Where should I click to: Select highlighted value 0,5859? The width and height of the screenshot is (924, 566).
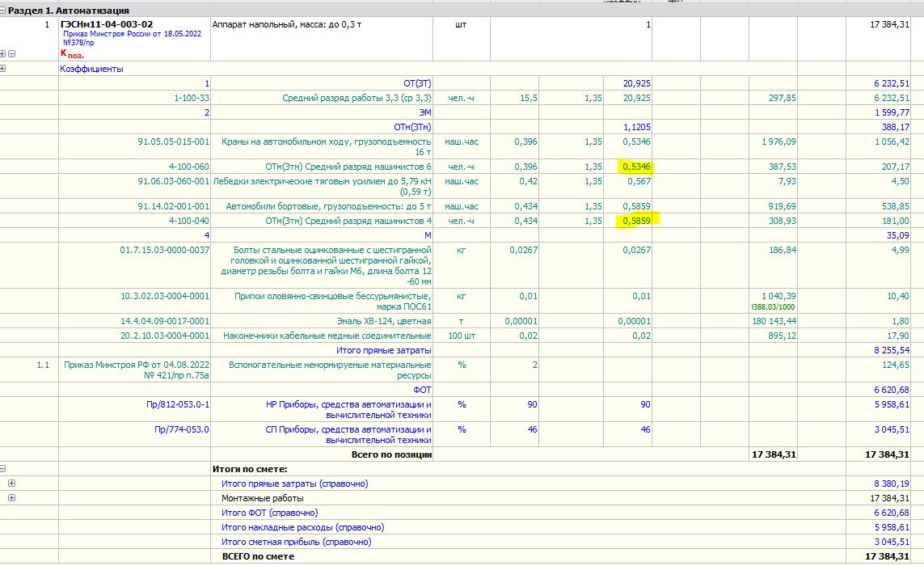[x=635, y=220]
